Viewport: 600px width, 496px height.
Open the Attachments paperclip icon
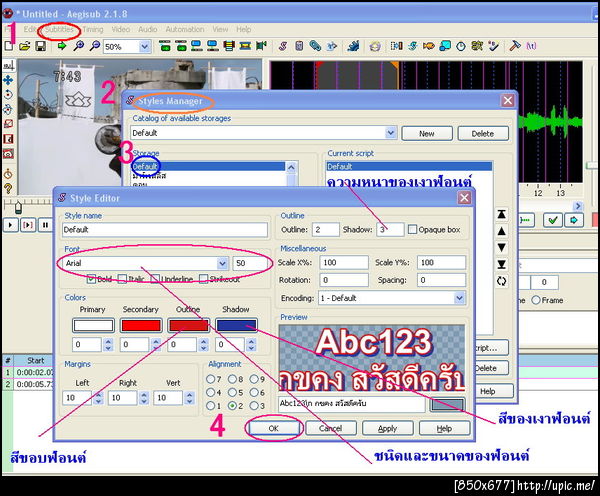pos(315,46)
